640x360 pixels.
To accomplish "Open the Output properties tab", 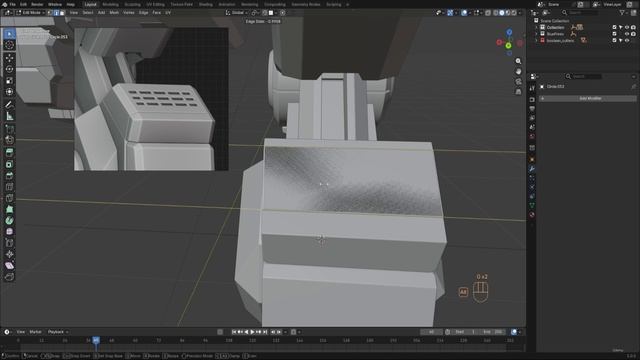I will [532, 109].
